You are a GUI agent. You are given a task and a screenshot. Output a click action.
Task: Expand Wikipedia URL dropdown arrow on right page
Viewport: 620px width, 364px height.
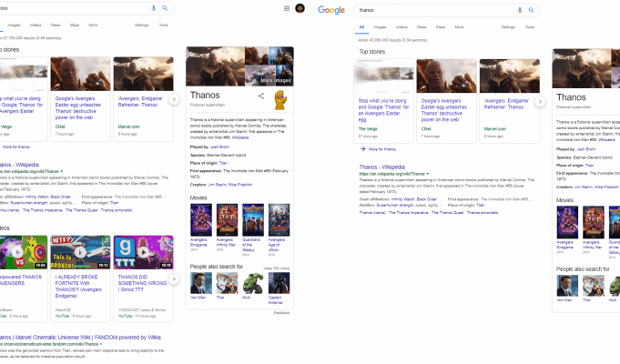point(427,174)
